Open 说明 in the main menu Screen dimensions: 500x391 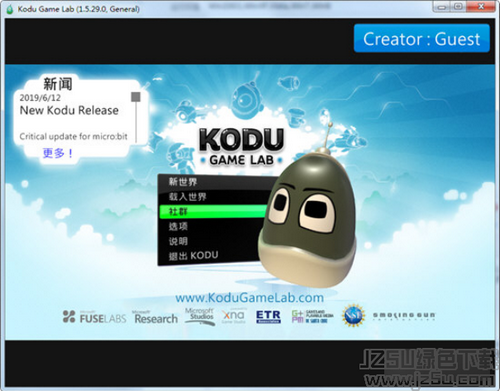point(178,241)
